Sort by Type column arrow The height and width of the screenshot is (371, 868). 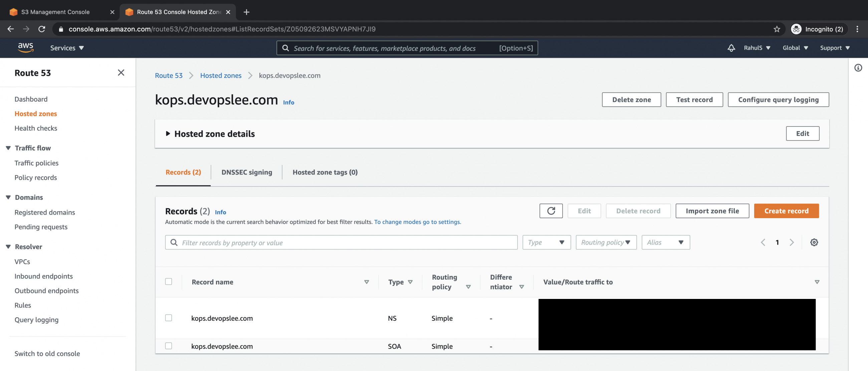tap(410, 282)
